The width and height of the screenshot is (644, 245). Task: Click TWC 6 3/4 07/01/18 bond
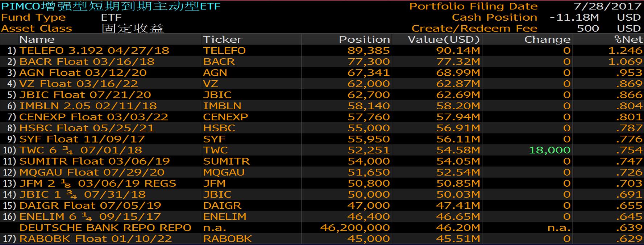tap(81, 150)
